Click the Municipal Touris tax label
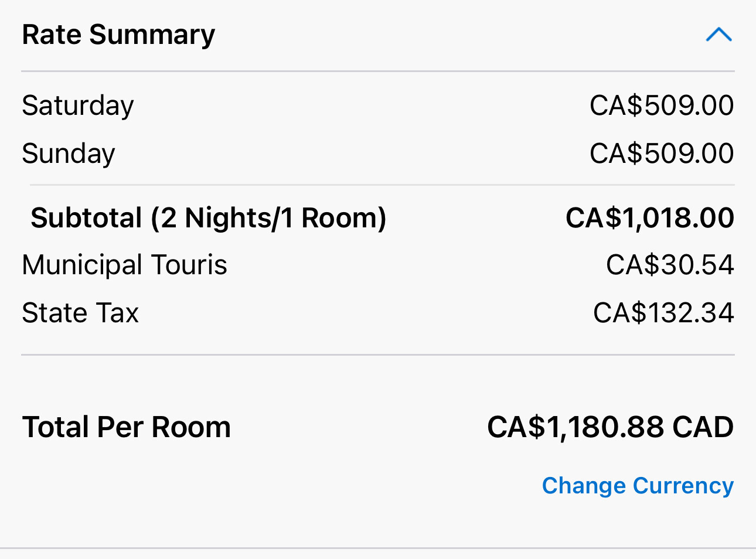The width and height of the screenshot is (756, 559). coord(124,265)
